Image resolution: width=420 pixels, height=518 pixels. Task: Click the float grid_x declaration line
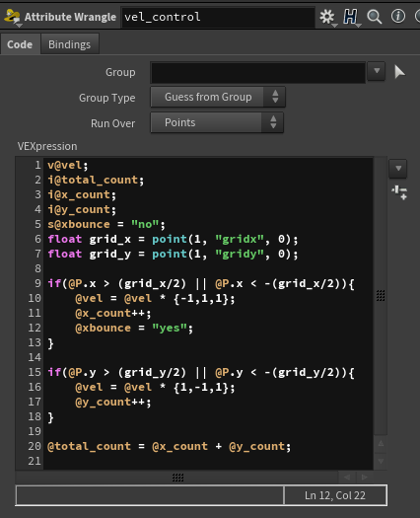[173, 239]
